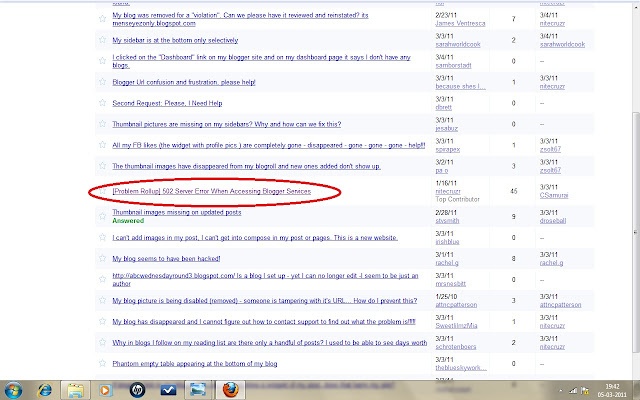View theblueskywork... profile
This screenshot has width=640, height=400.
[461, 368]
